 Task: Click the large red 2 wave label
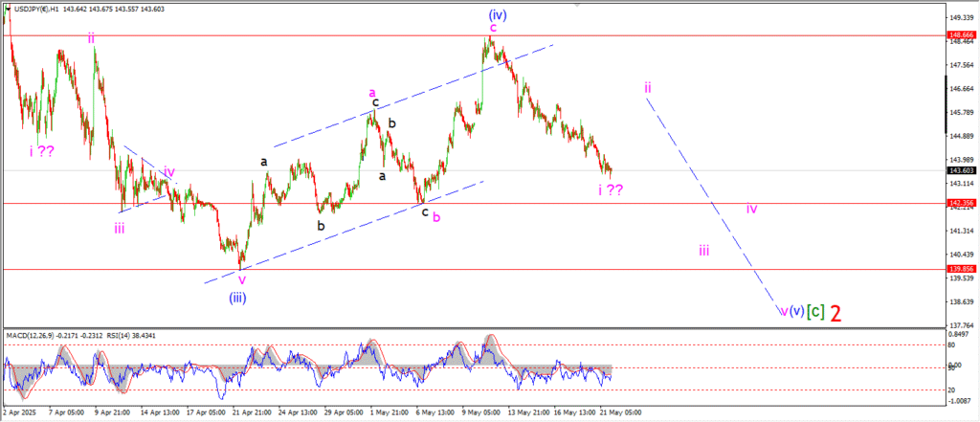click(835, 313)
